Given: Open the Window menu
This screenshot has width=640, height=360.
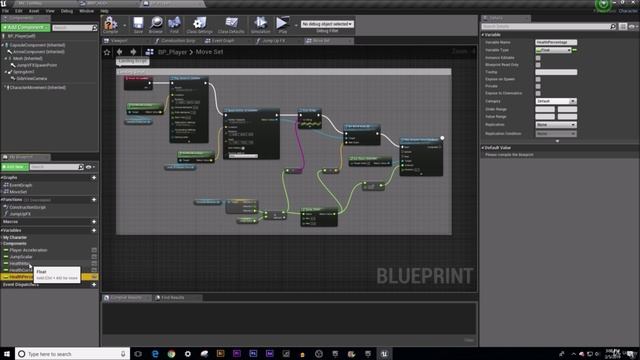Looking at the screenshot, I should (87, 11).
